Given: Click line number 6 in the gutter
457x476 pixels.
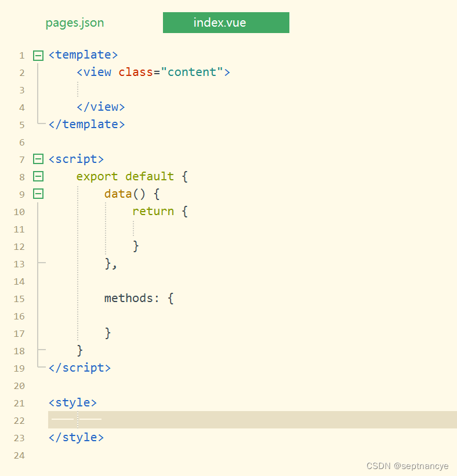Looking at the screenshot, I should pos(22,143).
